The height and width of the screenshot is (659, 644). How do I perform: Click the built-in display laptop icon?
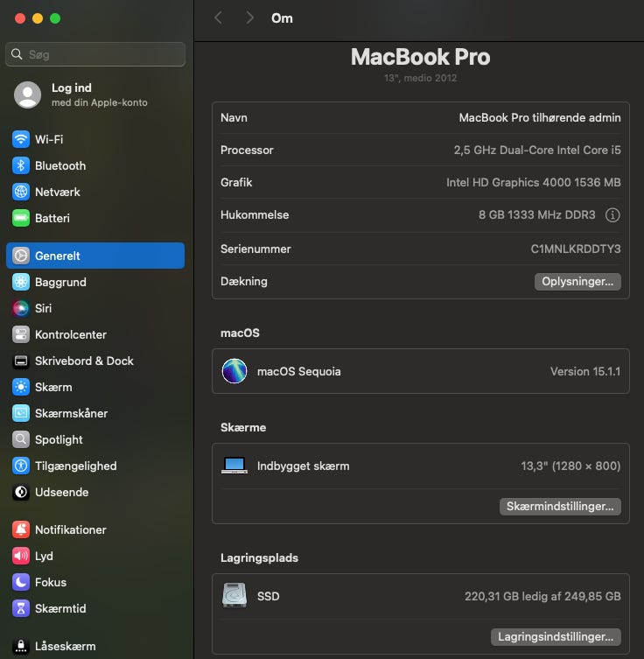(x=234, y=466)
